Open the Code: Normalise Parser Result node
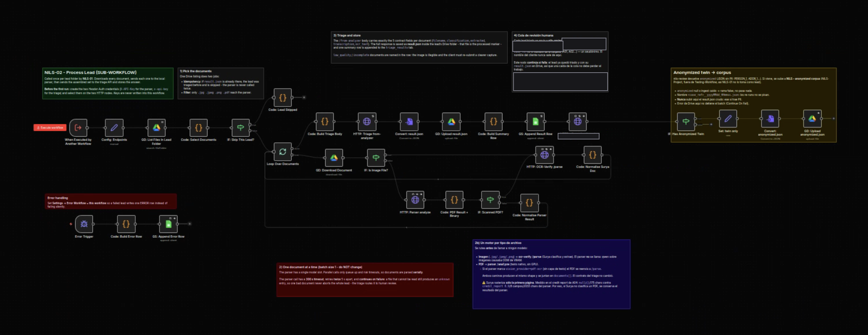The width and height of the screenshot is (868, 335). (529, 203)
